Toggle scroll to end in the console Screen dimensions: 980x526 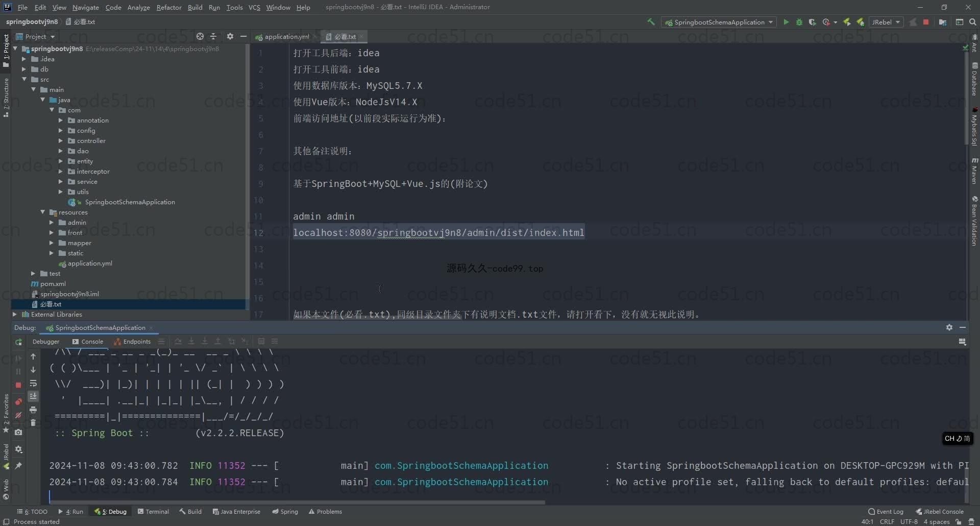coord(33,396)
